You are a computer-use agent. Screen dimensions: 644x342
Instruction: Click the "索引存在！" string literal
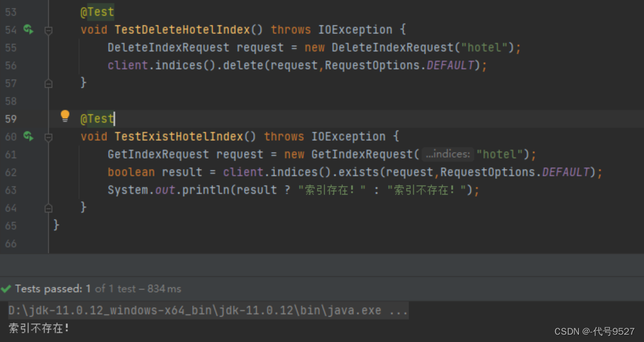click(332, 190)
